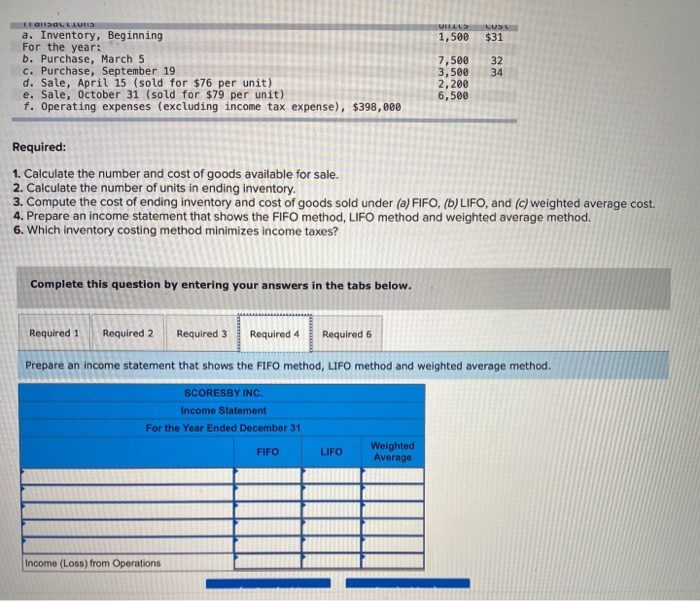Click the fifth-row FIFO input cell
This screenshot has height=601, width=700.
point(268,545)
